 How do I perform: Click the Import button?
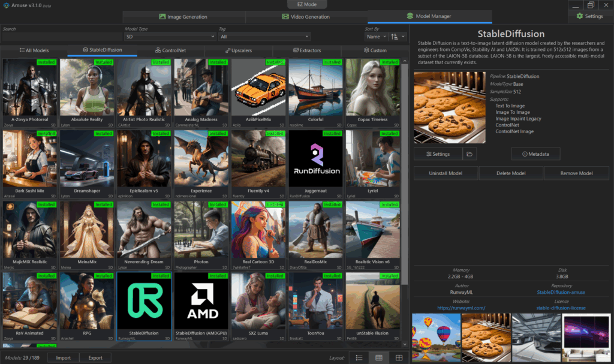64,358
